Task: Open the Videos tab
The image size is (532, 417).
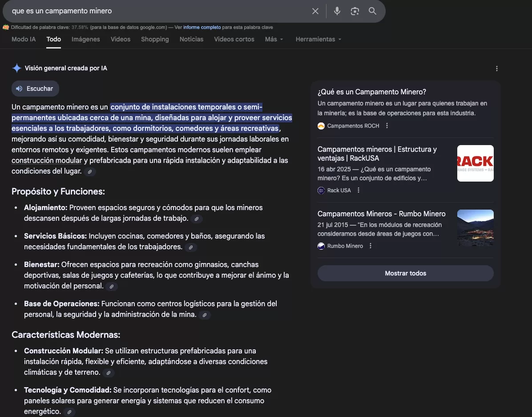Action: tap(121, 40)
